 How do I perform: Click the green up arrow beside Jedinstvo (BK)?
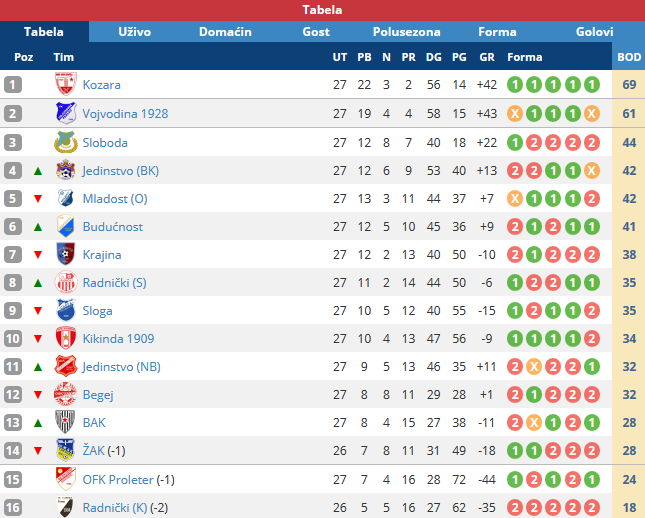coord(38,171)
